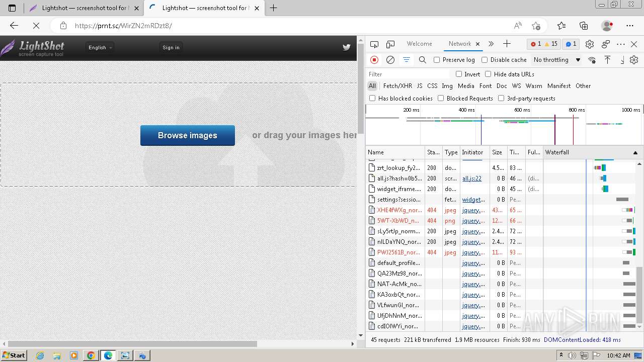Open tab actions menu icon
The image size is (644, 362).
tap(12, 8)
